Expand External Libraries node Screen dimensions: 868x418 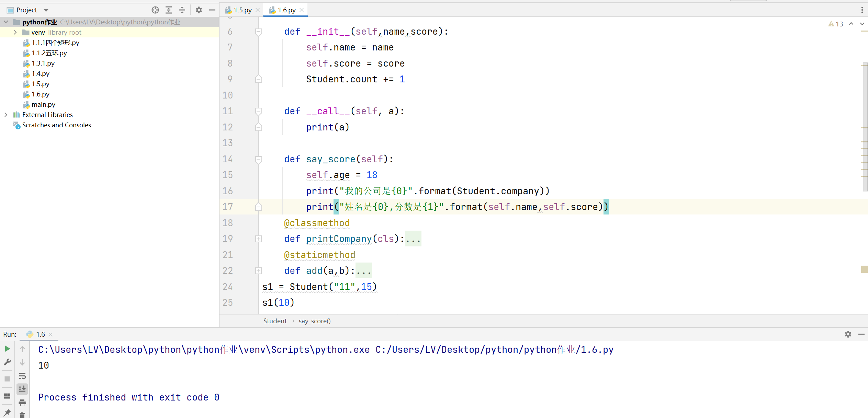point(6,115)
